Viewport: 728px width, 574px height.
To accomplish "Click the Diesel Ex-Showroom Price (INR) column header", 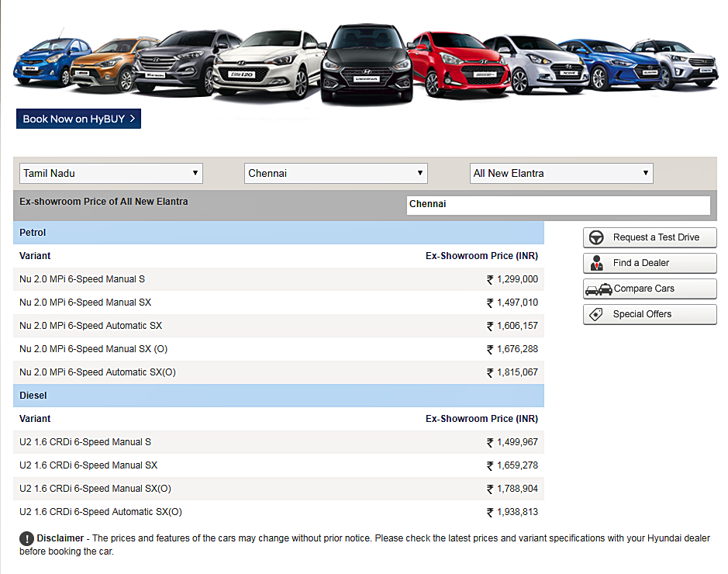I will click(481, 419).
